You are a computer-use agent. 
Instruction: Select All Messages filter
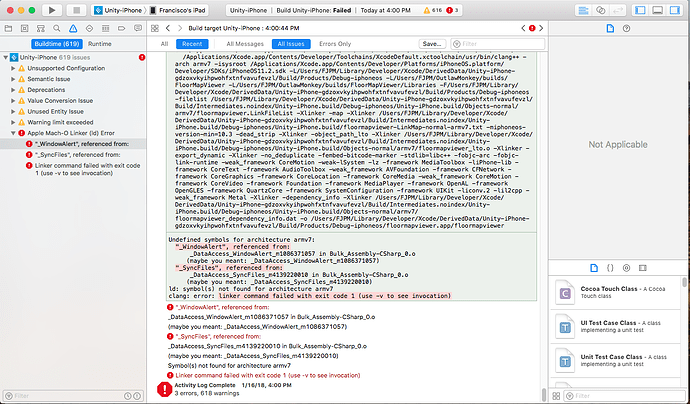(x=245, y=44)
